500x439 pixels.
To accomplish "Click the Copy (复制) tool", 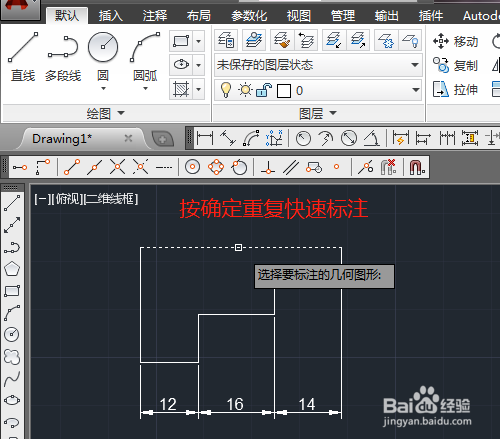I will tap(455, 65).
